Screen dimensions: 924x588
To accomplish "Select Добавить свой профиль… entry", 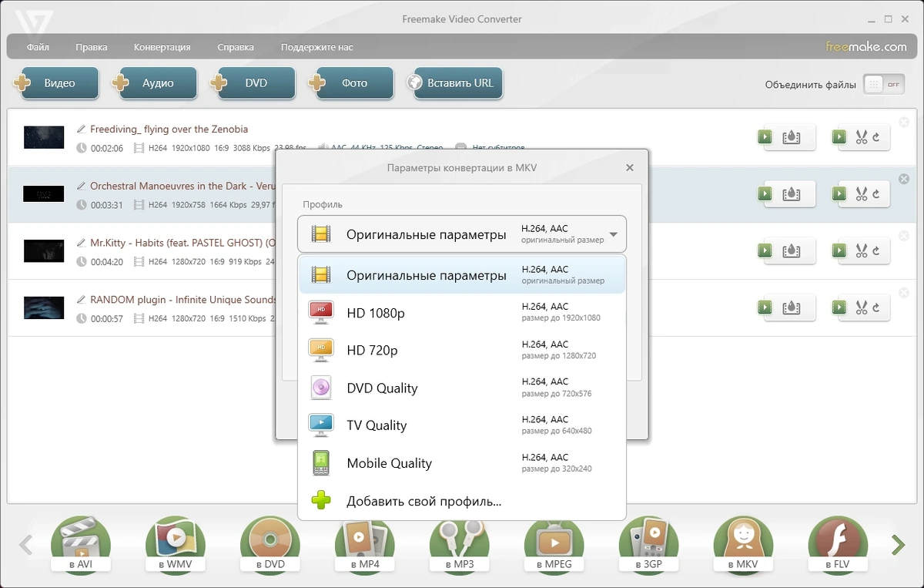I will (462, 501).
